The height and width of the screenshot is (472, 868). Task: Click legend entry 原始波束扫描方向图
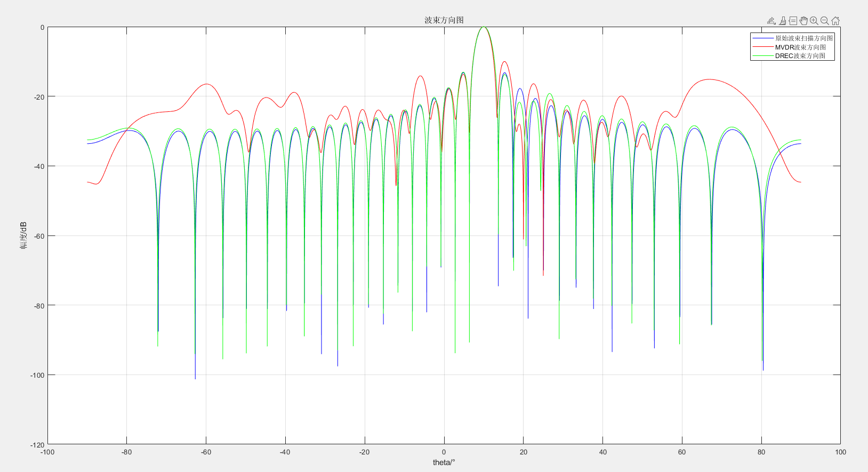coord(803,38)
